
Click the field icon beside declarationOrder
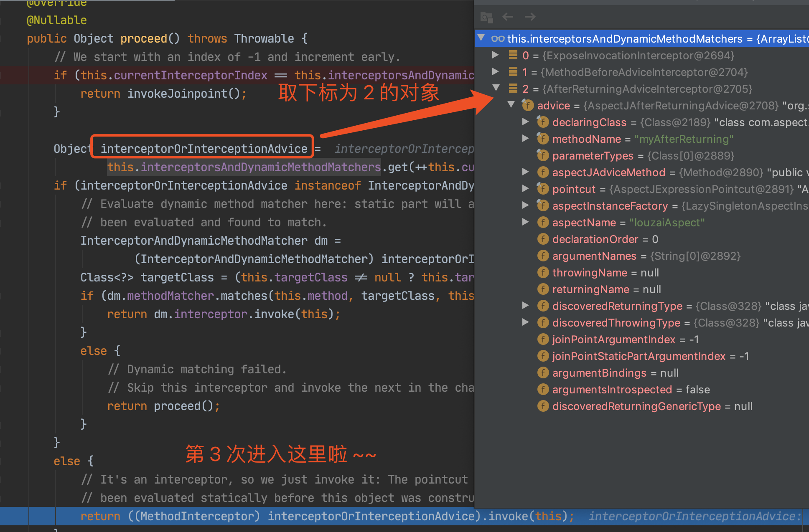click(543, 239)
